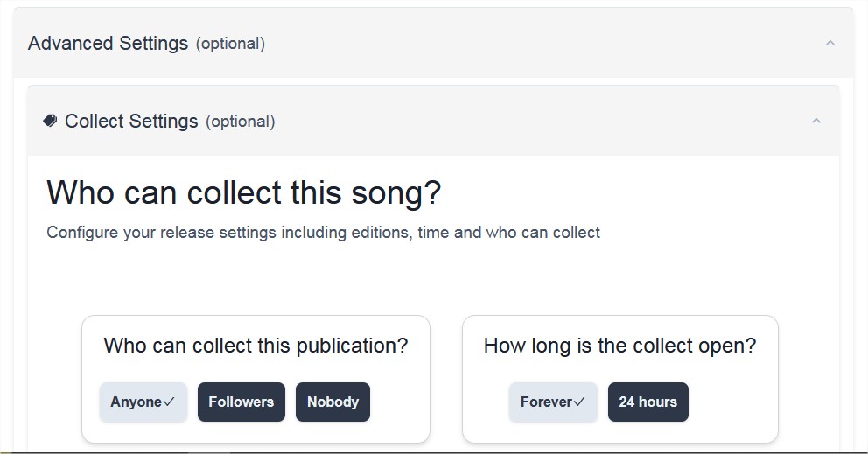Click the (optional) label after Advanced Settings
The height and width of the screenshot is (454, 868).
coord(230,44)
